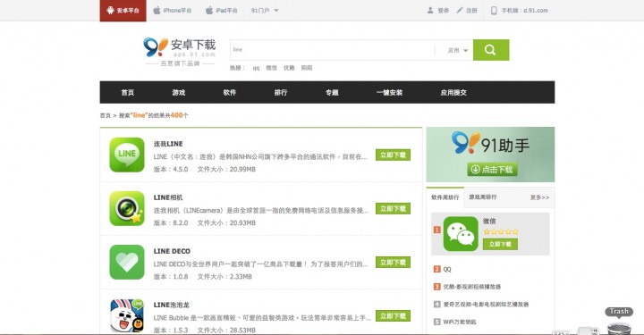Open the LINE相机 app title
This screenshot has height=335, width=644.
tap(168, 197)
